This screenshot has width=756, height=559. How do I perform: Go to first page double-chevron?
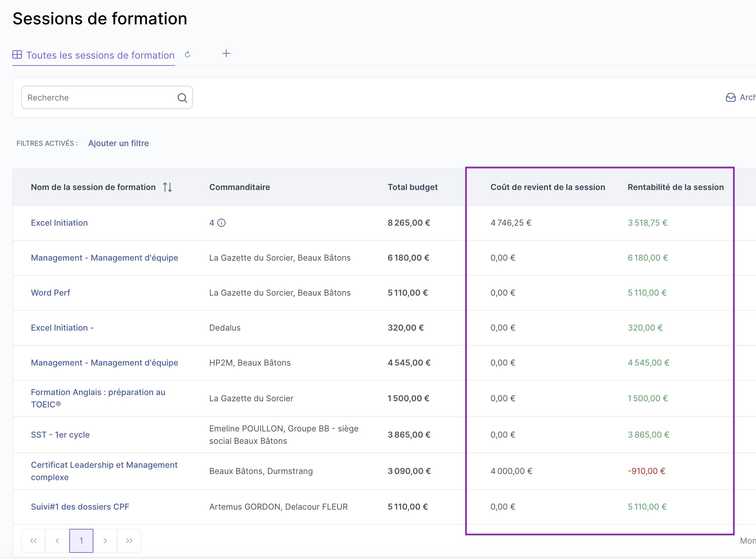(33, 541)
